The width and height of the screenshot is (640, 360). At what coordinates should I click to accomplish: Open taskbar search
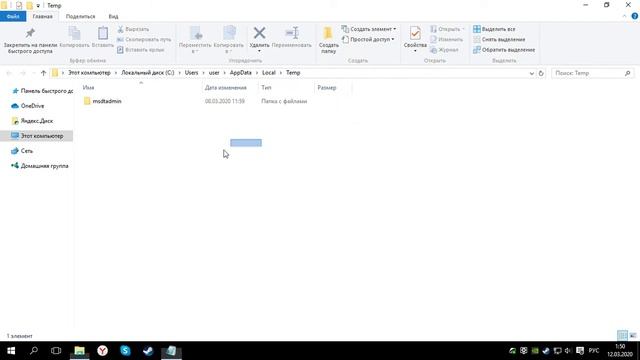[x=33, y=351]
